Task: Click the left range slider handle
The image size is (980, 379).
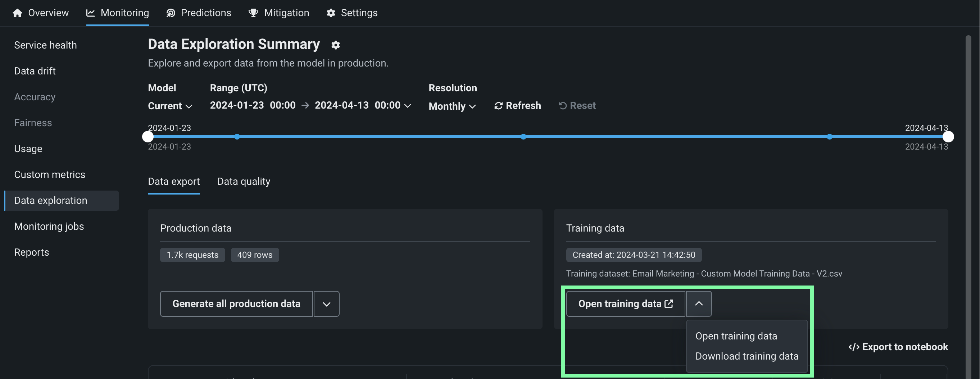Action: click(148, 137)
